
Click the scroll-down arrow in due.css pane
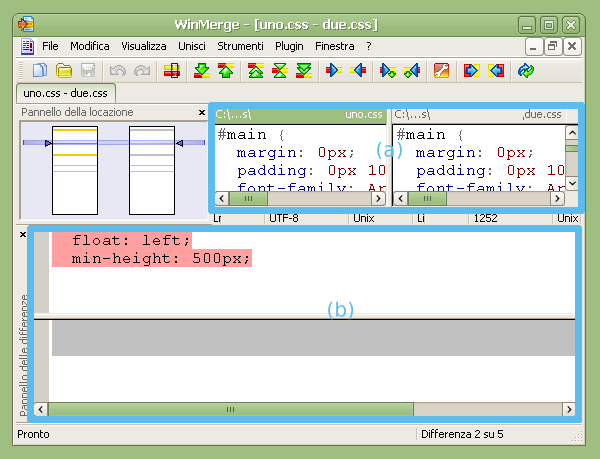pos(572,184)
